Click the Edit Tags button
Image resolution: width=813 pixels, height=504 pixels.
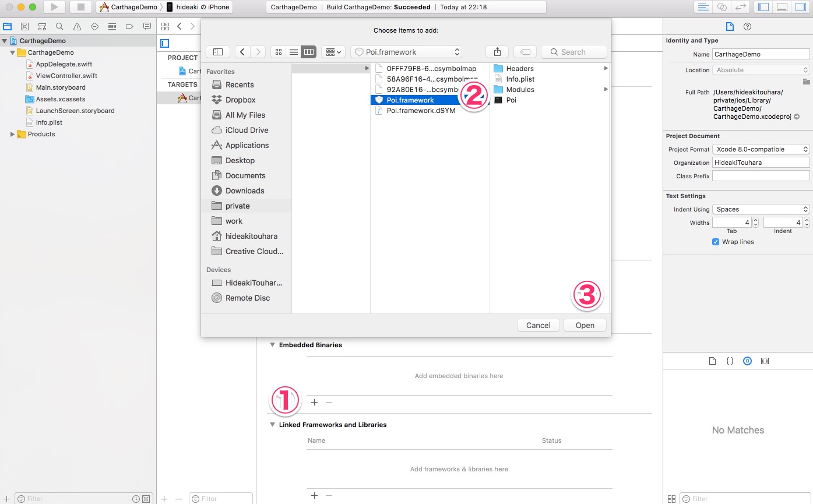click(525, 52)
